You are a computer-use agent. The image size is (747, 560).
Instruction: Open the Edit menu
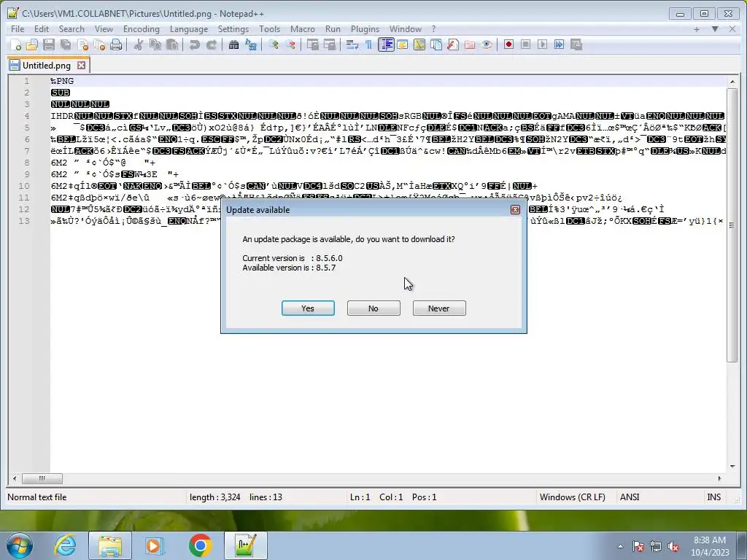point(42,29)
